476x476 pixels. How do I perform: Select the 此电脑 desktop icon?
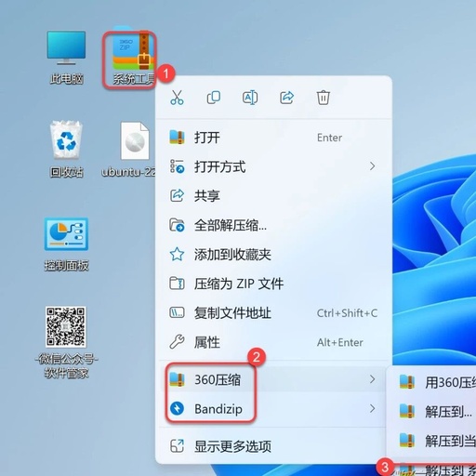tap(66, 58)
